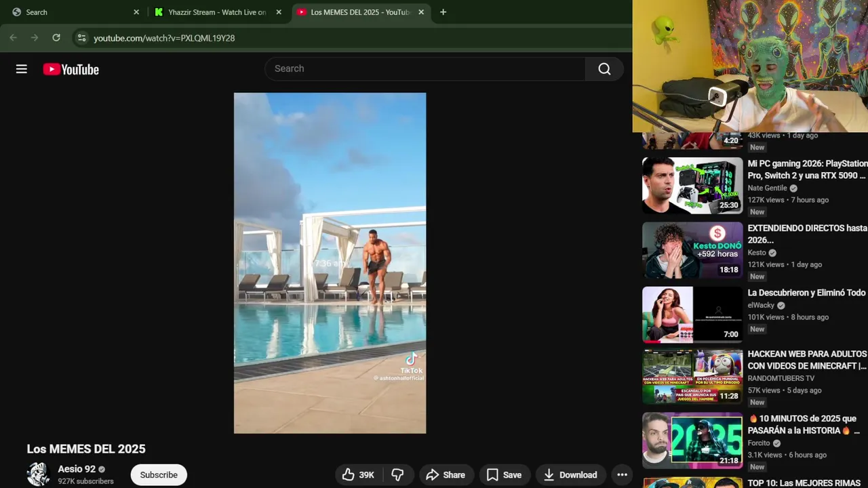Open HACKEAN WEB PARA ADULTOS title
868x488 pixels.
tap(808, 360)
